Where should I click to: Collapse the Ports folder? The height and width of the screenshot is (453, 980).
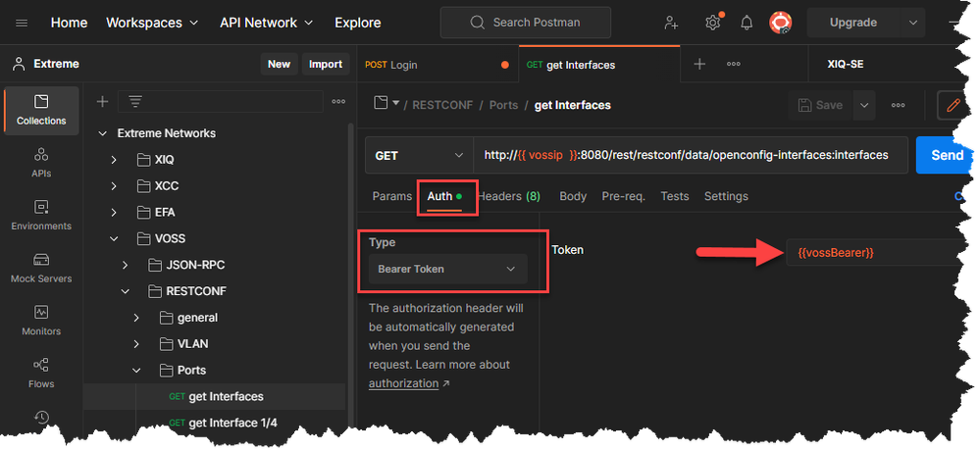pyautogui.click(x=136, y=370)
